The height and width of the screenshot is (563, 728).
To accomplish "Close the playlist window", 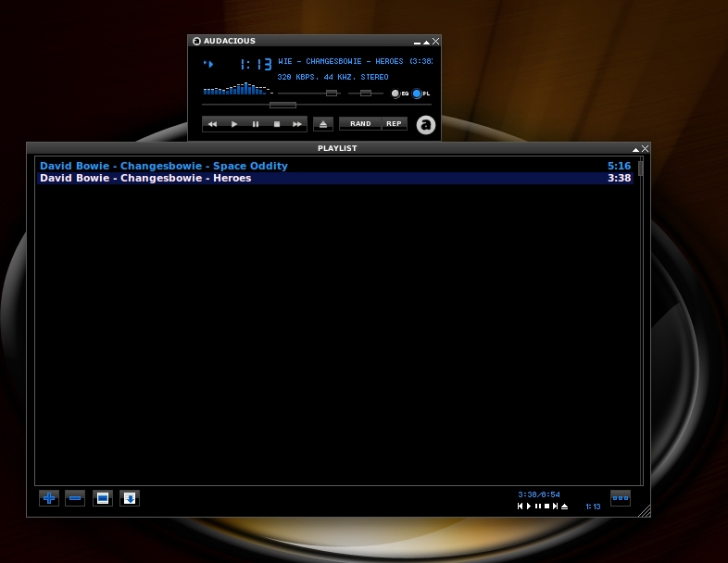I will (646, 148).
